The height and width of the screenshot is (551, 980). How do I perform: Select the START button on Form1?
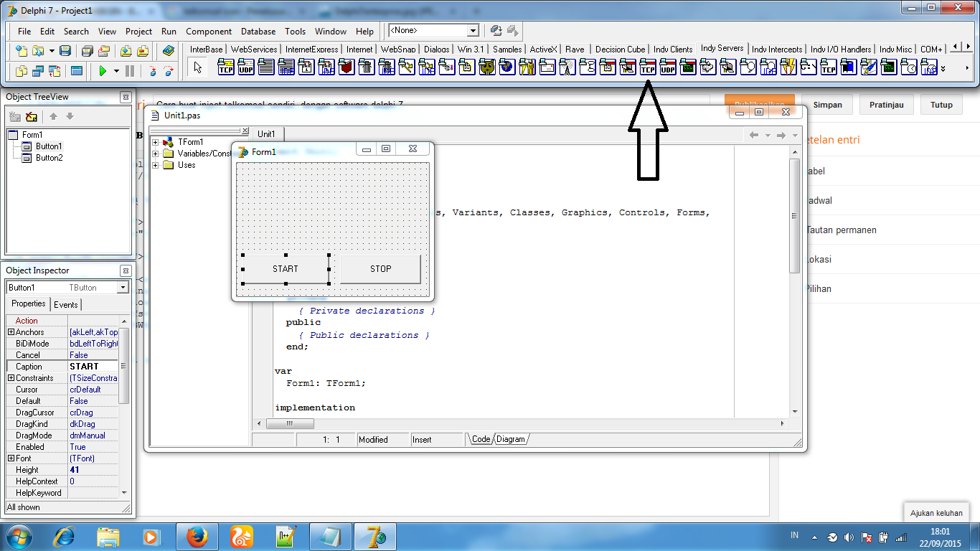click(x=286, y=269)
